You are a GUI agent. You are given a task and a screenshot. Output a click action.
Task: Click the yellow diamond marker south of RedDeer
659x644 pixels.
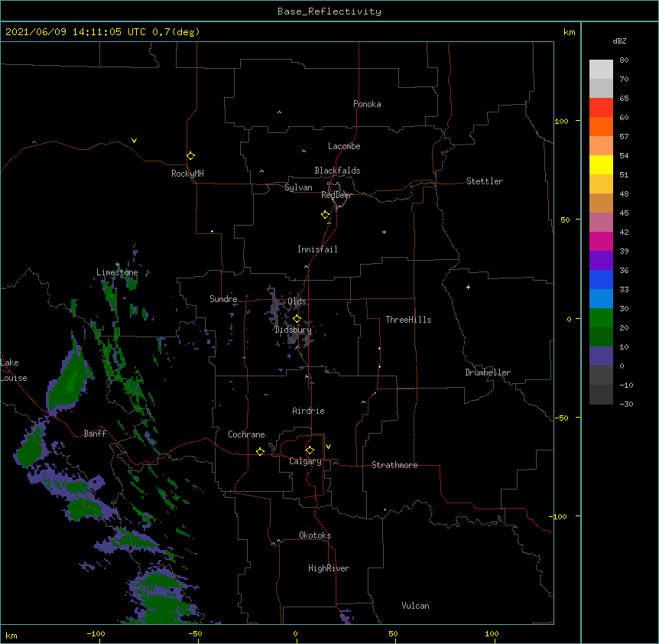point(325,215)
